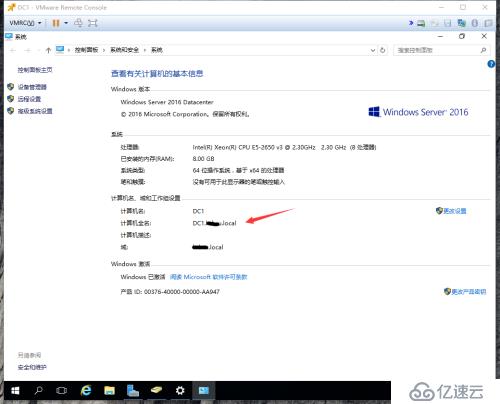Open Internet Explorer from taskbar
500x404 pixels.
tap(86, 390)
